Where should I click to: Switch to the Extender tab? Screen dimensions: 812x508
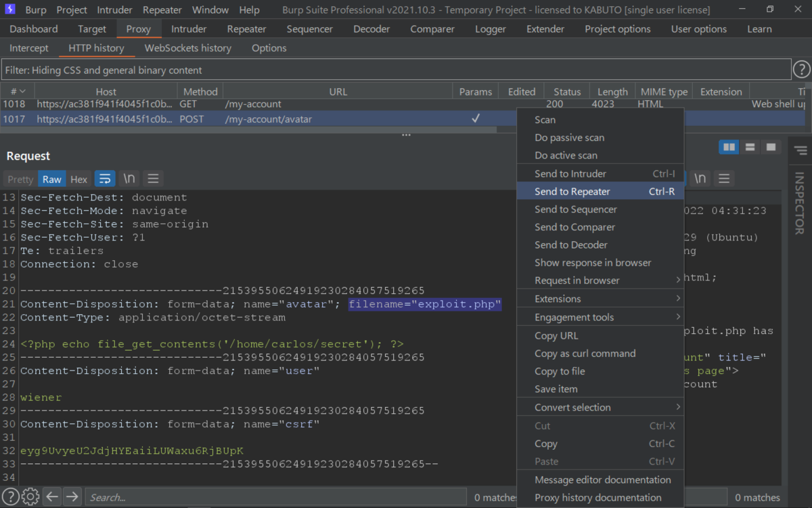tap(545, 29)
